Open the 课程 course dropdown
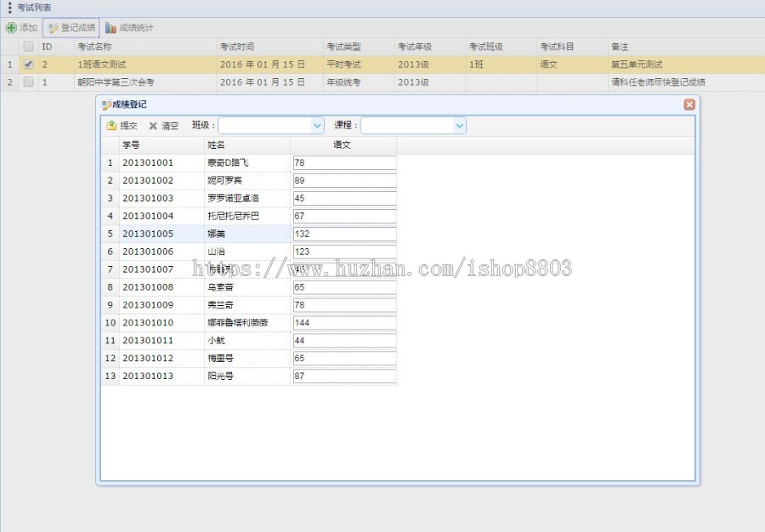The image size is (765, 532). click(x=408, y=125)
